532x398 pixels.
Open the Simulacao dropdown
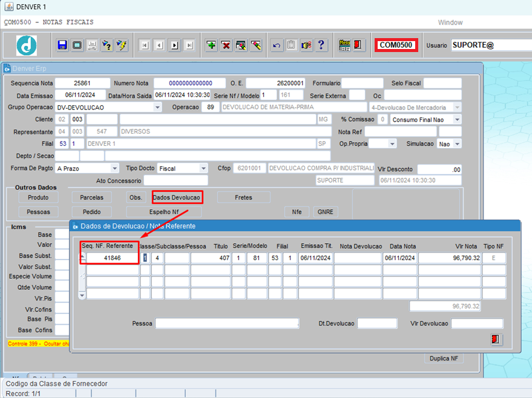tap(456, 144)
